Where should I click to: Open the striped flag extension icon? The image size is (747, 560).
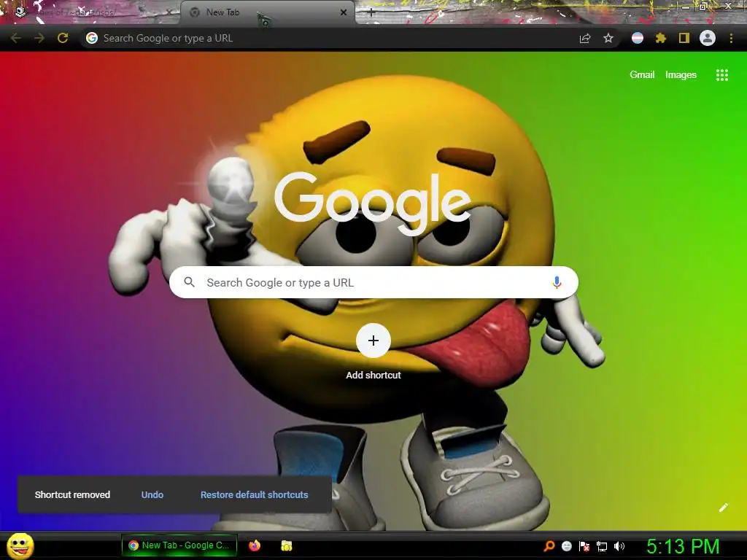pos(638,38)
